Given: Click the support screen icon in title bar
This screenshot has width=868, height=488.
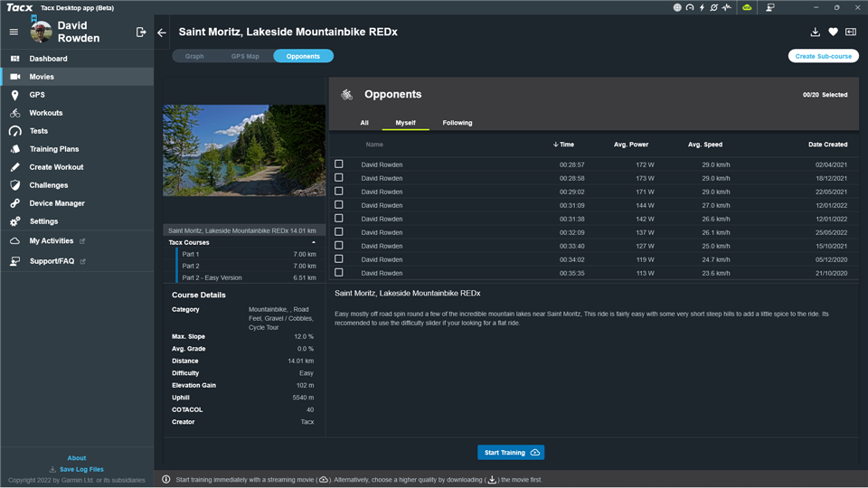Looking at the screenshot, I should [770, 8].
